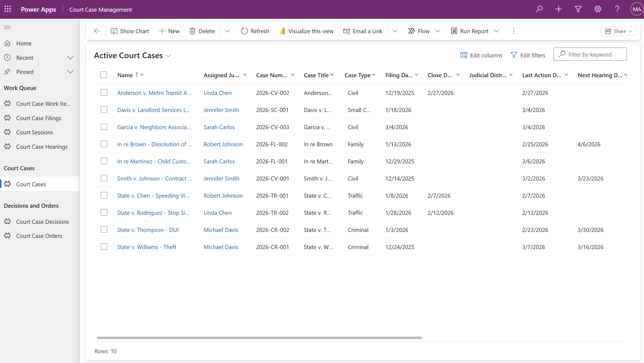Click Edit columns

[x=481, y=55]
